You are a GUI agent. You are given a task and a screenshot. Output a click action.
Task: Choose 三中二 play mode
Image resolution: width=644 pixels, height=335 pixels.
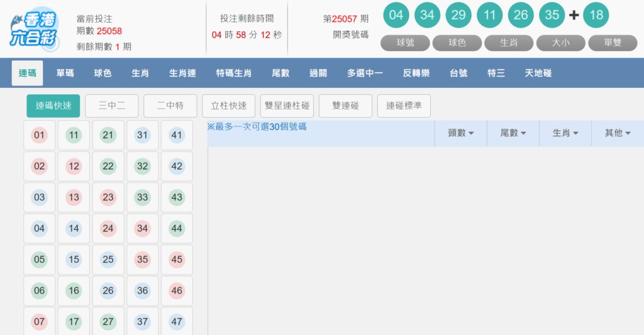(x=112, y=106)
